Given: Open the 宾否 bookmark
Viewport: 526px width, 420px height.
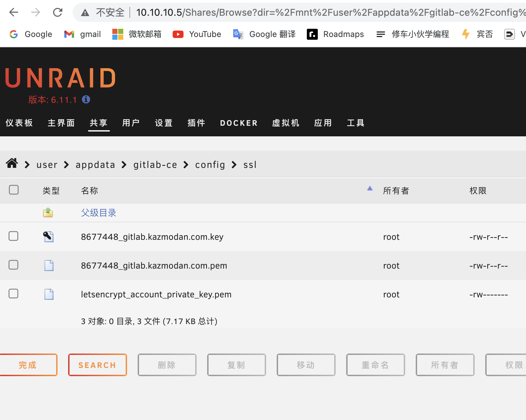Looking at the screenshot, I should pos(477,34).
